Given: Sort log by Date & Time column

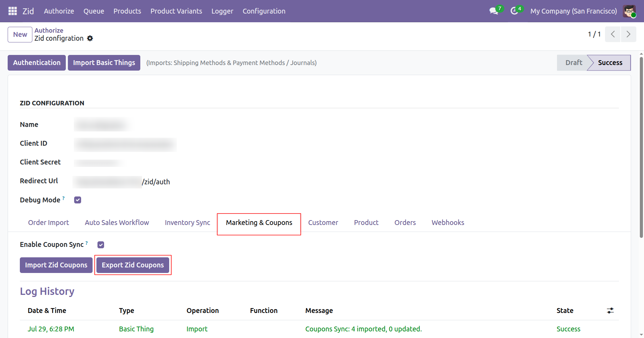Looking at the screenshot, I should tap(47, 311).
